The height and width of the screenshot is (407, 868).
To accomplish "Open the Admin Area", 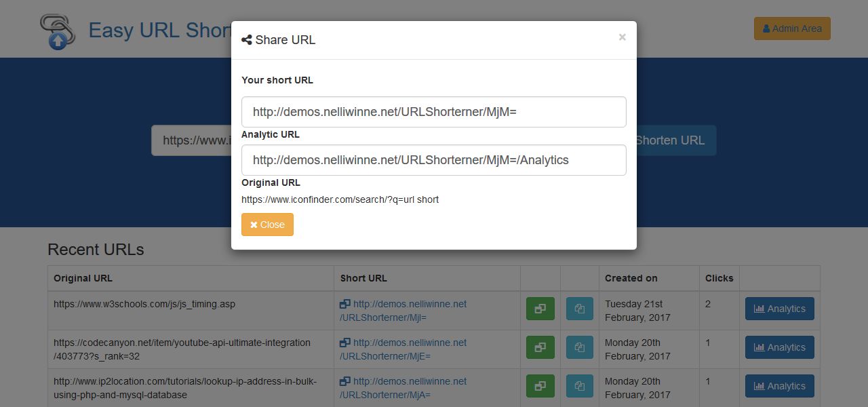I will [x=792, y=28].
